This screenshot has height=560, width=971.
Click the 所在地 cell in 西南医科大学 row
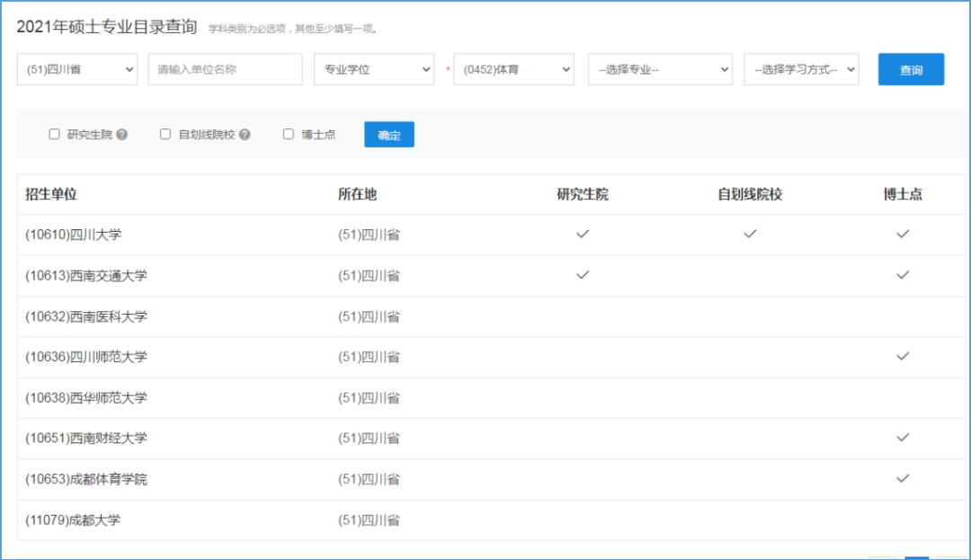(x=370, y=316)
